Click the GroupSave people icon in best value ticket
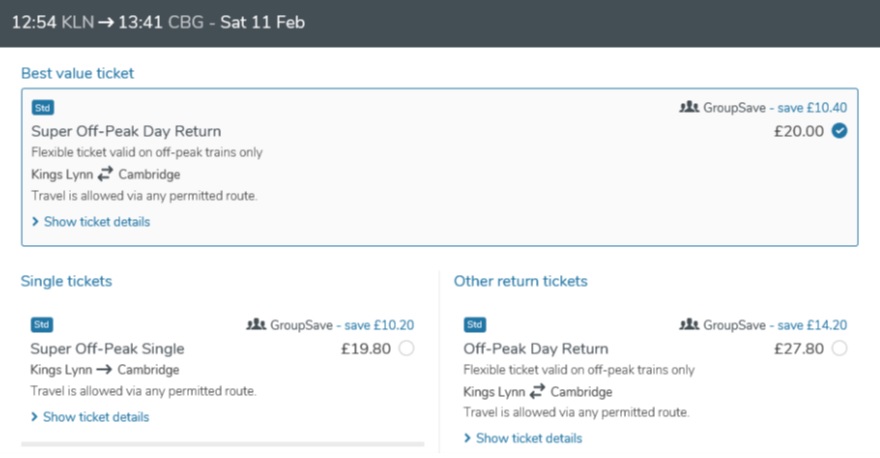The height and width of the screenshot is (458, 880). [689, 107]
